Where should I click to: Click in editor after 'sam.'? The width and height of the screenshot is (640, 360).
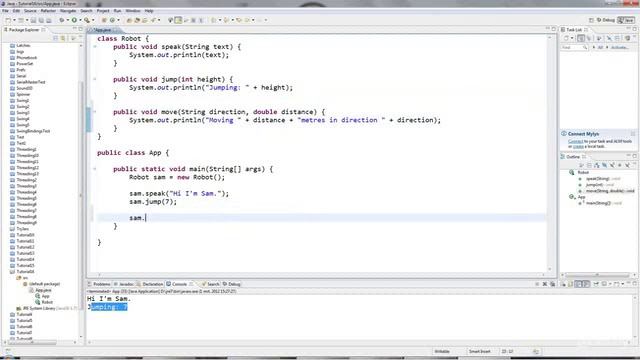point(146,218)
